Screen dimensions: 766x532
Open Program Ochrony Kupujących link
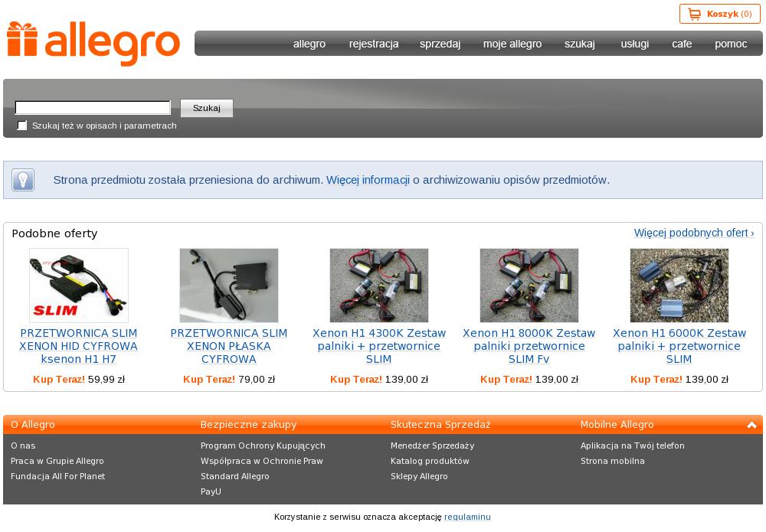(263, 446)
